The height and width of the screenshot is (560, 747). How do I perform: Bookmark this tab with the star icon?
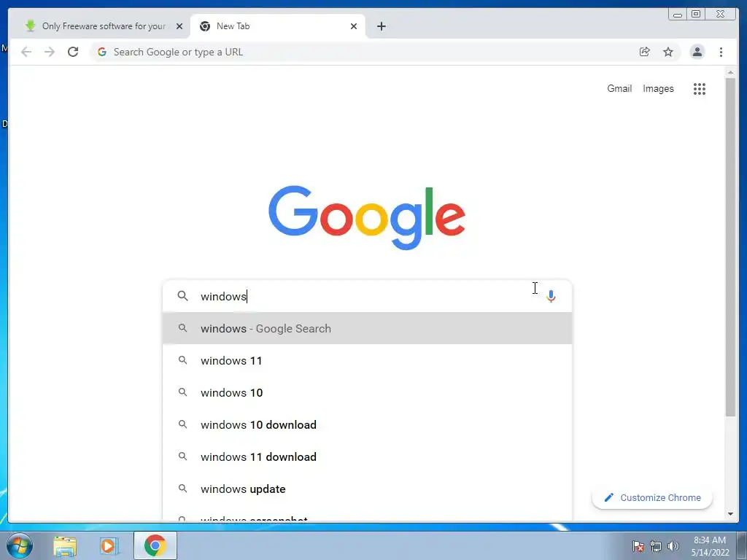(x=668, y=52)
